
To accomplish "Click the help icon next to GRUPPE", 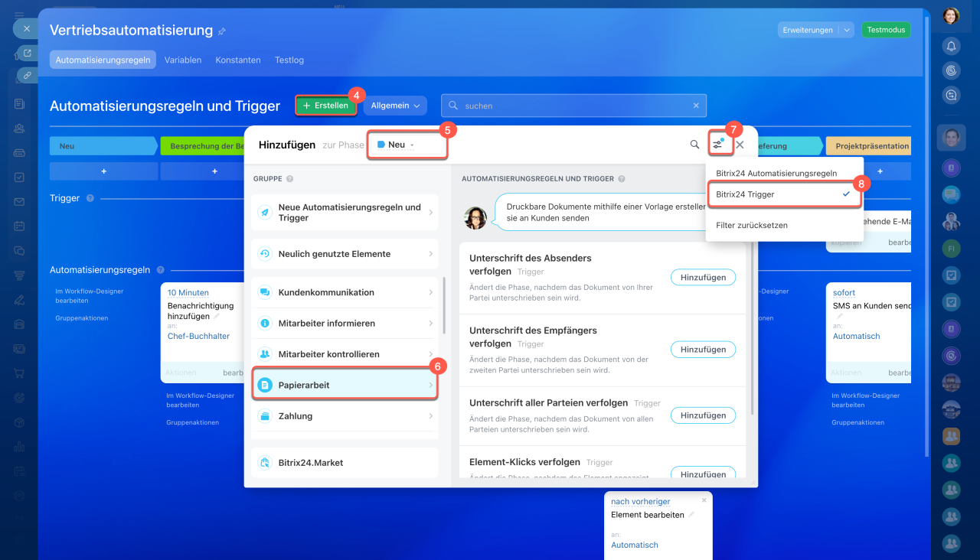I will click(289, 179).
